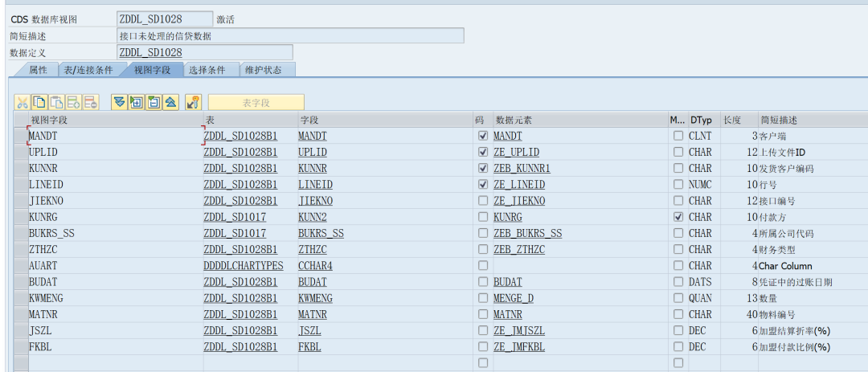The image size is (868, 372).
Task: Open data element ZEB_BUKRS_SS link
Action: 527,233
